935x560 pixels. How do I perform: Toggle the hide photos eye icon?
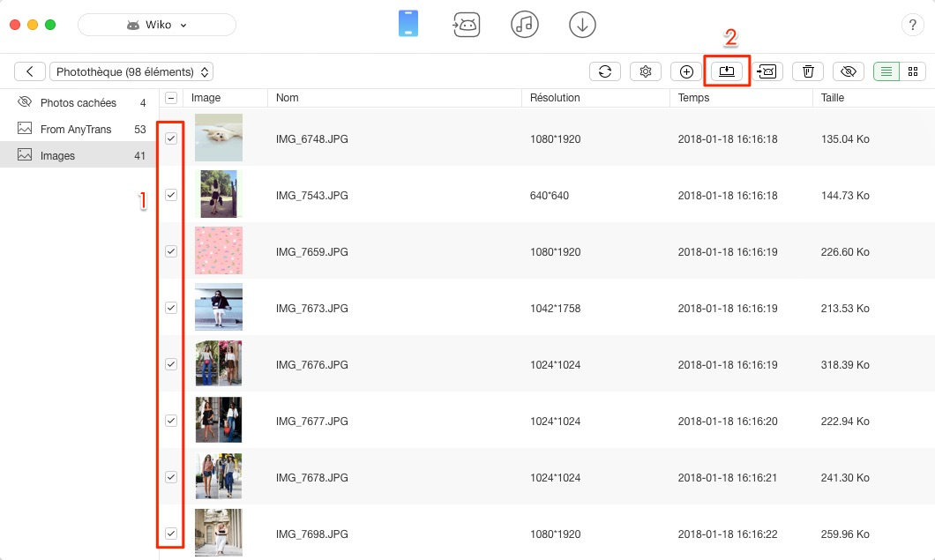[x=849, y=71]
